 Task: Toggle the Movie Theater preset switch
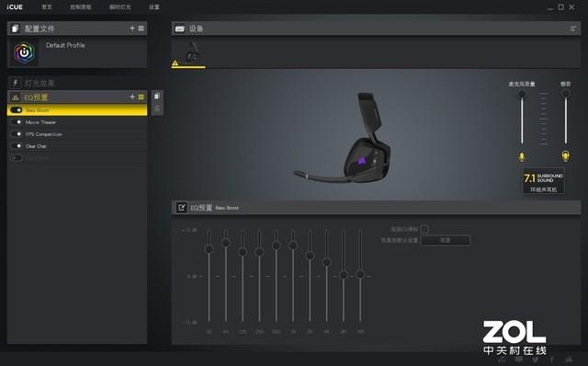[x=17, y=122]
